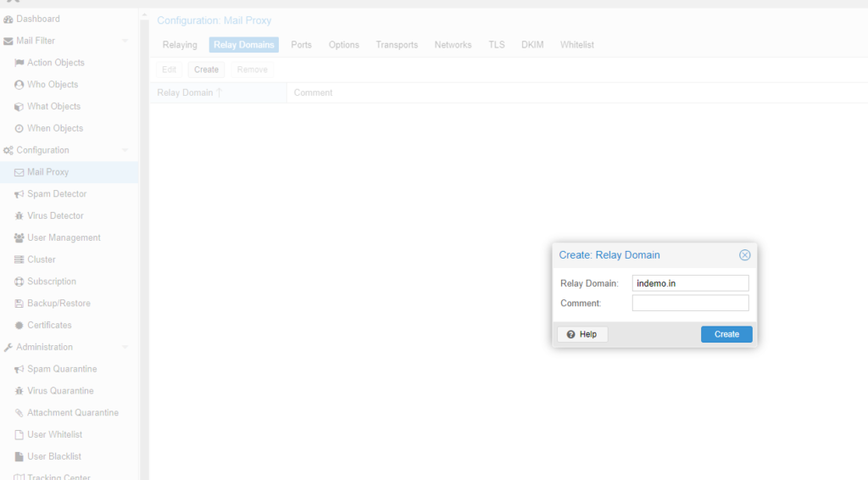
Task: Click the Edit toolbar button
Action: [x=169, y=70]
